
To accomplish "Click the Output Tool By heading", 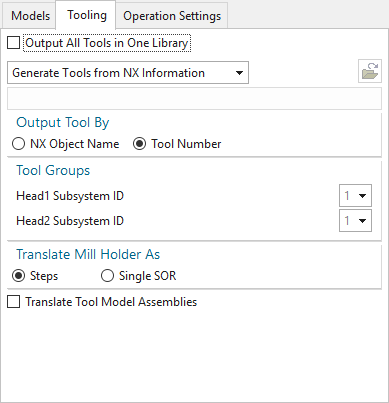I will click(x=63, y=123).
